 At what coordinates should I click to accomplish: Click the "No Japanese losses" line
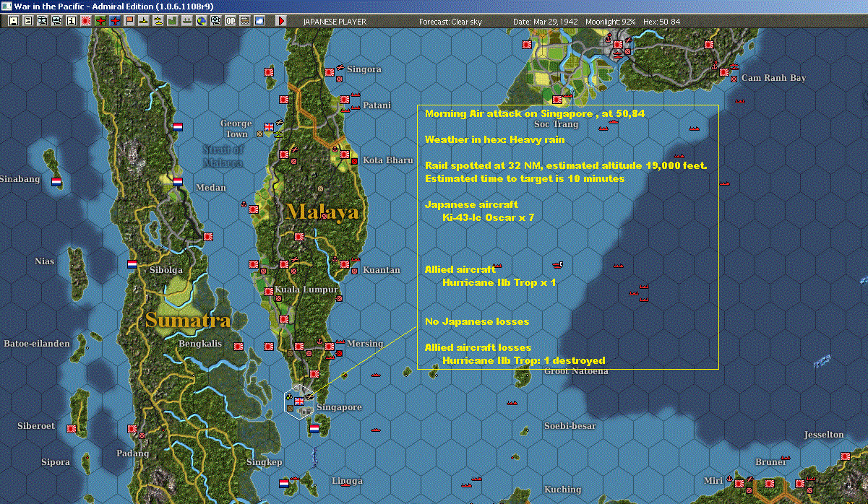[x=477, y=321]
